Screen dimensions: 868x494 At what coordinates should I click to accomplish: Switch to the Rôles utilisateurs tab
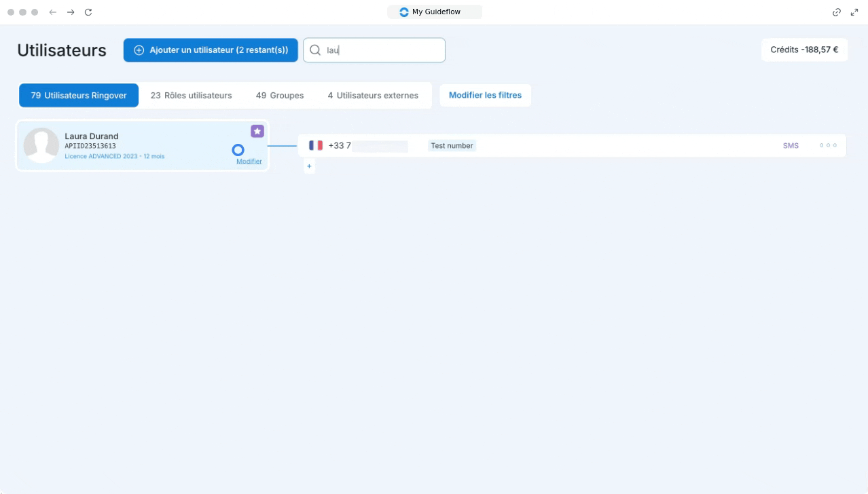click(191, 96)
